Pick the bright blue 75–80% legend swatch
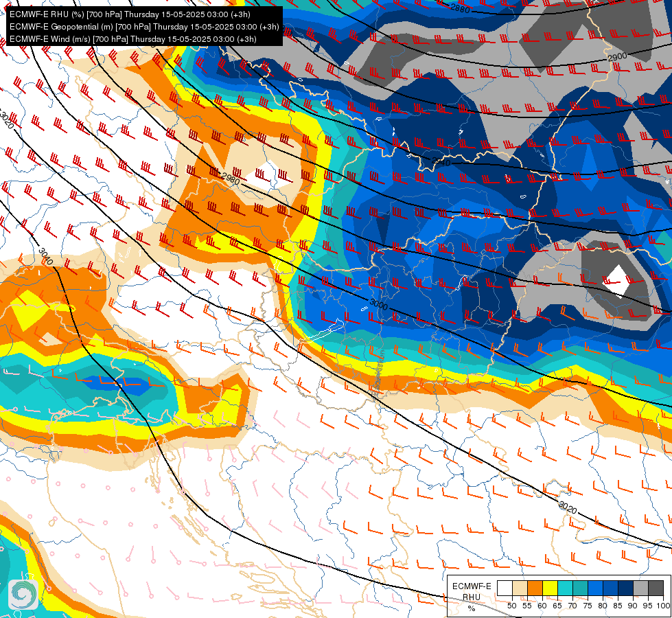This screenshot has width=672, height=618. pyautogui.click(x=595, y=588)
